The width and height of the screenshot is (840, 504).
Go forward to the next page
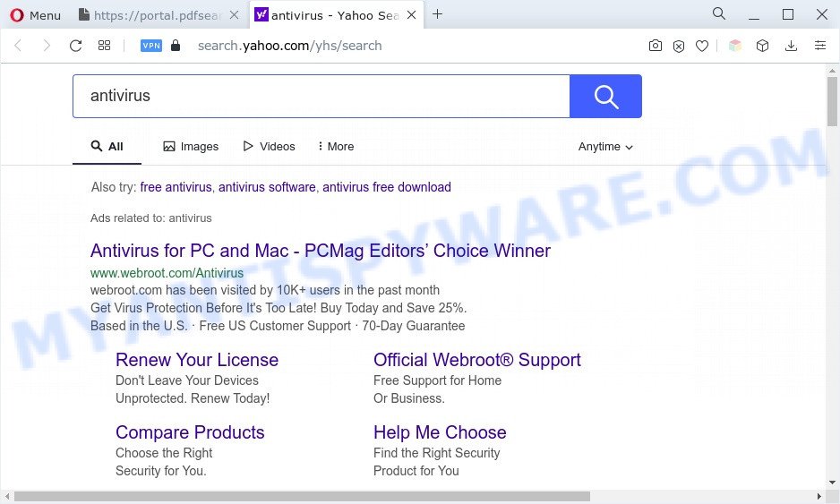(47, 46)
